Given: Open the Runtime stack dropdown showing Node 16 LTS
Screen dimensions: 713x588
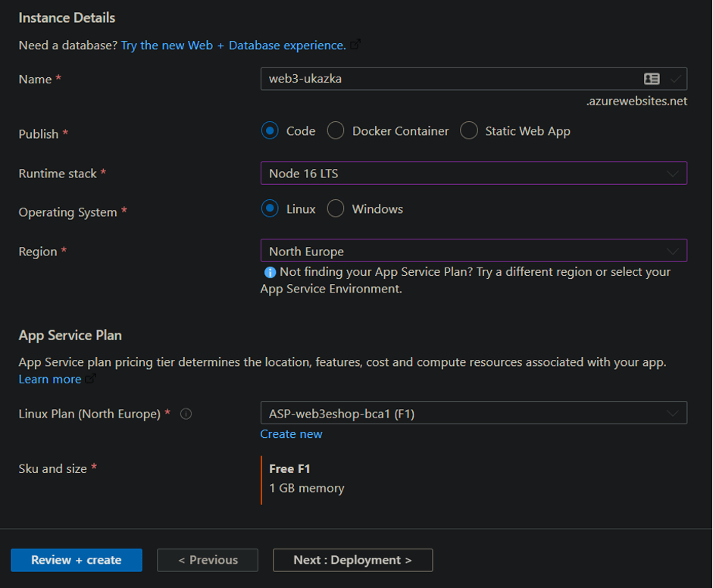Looking at the screenshot, I should tap(474, 174).
